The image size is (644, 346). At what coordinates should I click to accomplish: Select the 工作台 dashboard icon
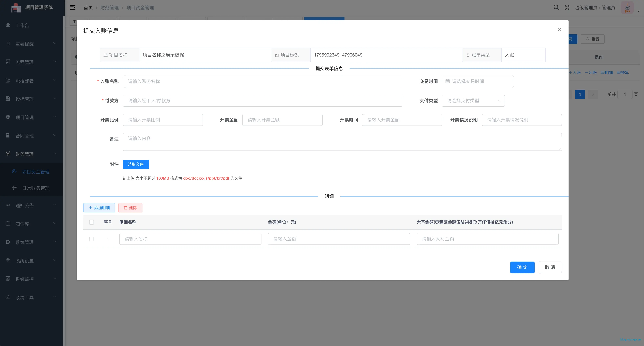[x=8, y=25]
